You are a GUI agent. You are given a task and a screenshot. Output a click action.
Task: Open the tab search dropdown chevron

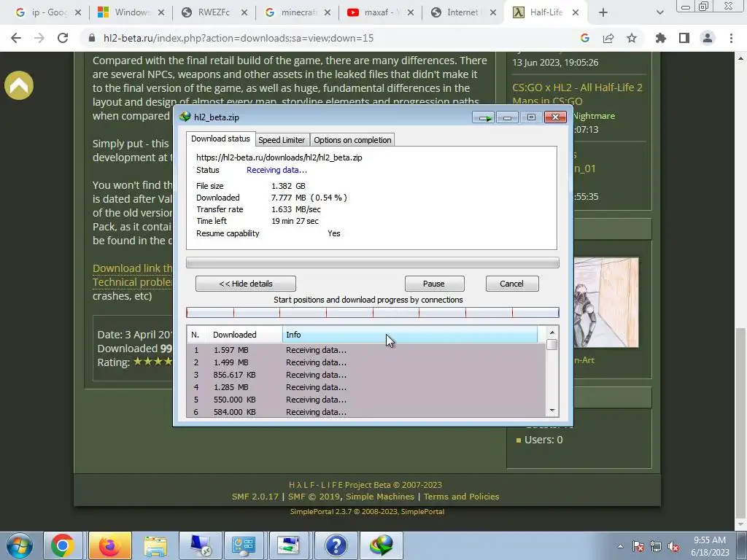[659, 12]
